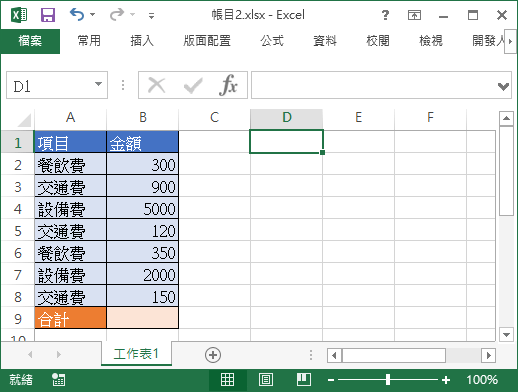Image resolution: width=518 pixels, height=392 pixels.
Task: Open the 檔案 (File) tab
Action: pyautogui.click(x=30, y=41)
